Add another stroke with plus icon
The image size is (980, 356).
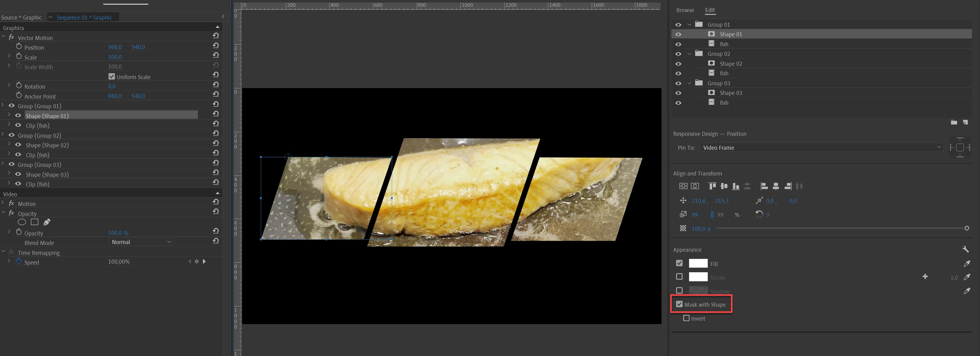coord(925,277)
